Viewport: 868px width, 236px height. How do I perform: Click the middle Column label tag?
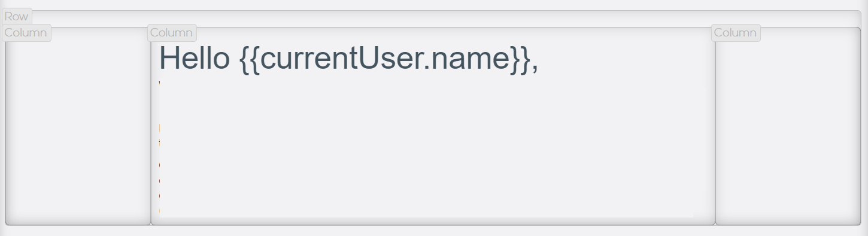point(172,32)
